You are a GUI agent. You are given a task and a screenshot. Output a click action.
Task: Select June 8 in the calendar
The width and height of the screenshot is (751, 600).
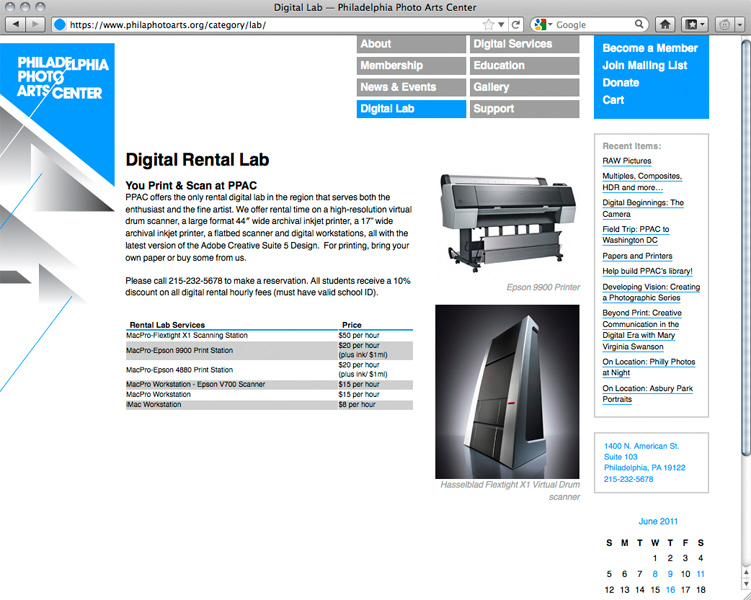[x=655, y=574]
